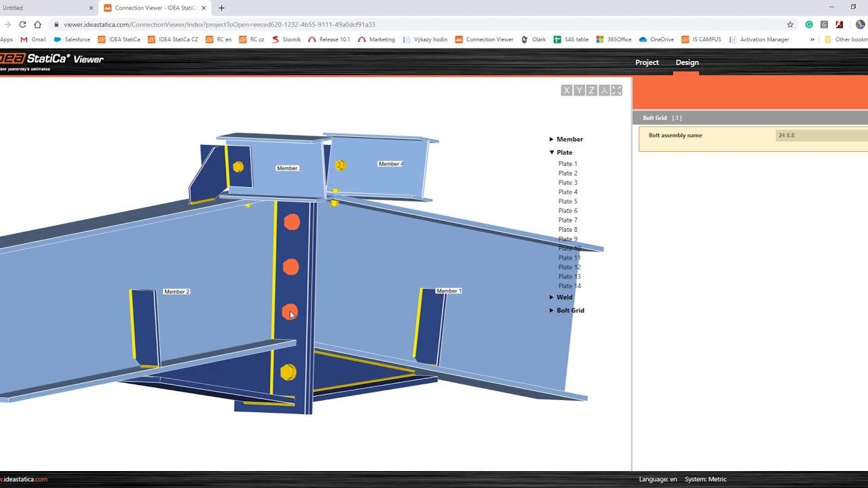Viewport: 868px width, 488px height.
Task: Open the Project tab
Action: click(x=646, y=62)
